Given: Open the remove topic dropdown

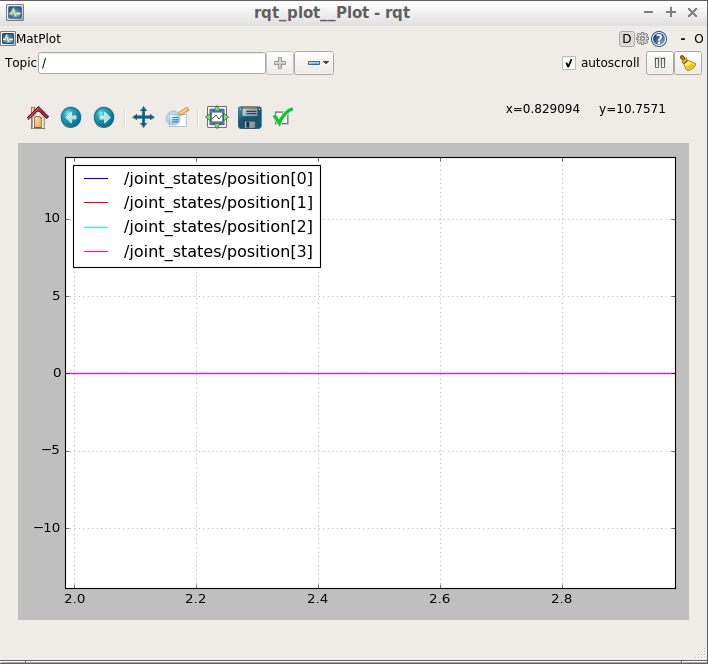Looking at the screenshot, I should pos(314,63).
